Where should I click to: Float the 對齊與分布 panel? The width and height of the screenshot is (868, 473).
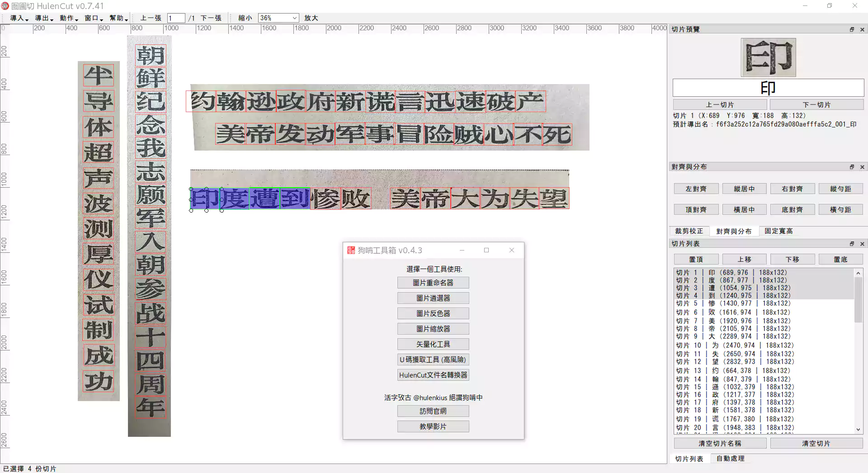852,167
